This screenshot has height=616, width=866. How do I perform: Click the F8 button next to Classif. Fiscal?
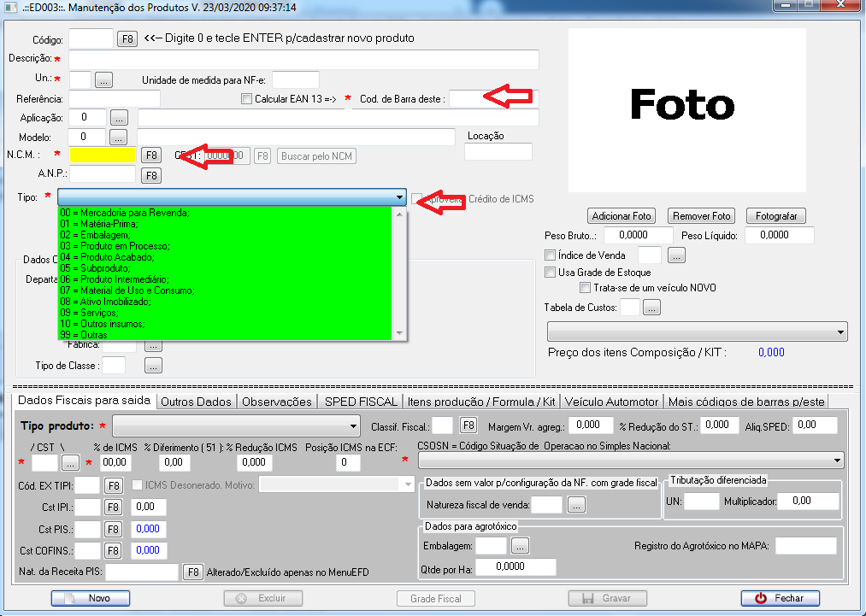[468, 425]
